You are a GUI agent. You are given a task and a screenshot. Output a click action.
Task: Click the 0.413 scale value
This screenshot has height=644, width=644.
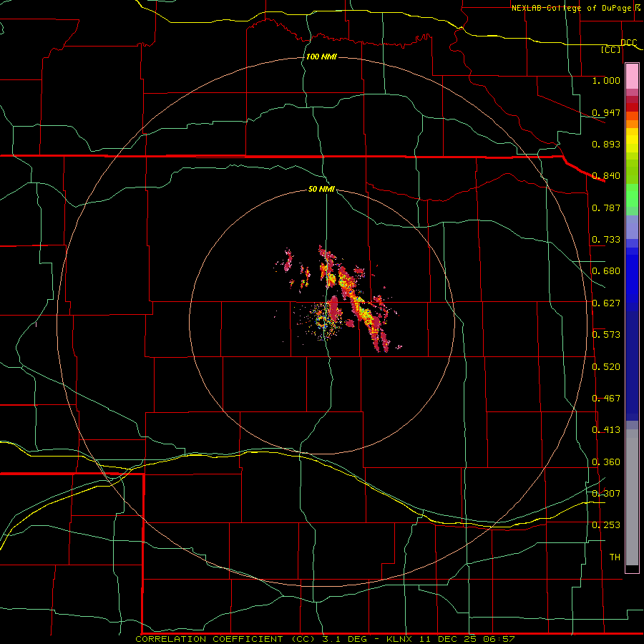(606, 430)
